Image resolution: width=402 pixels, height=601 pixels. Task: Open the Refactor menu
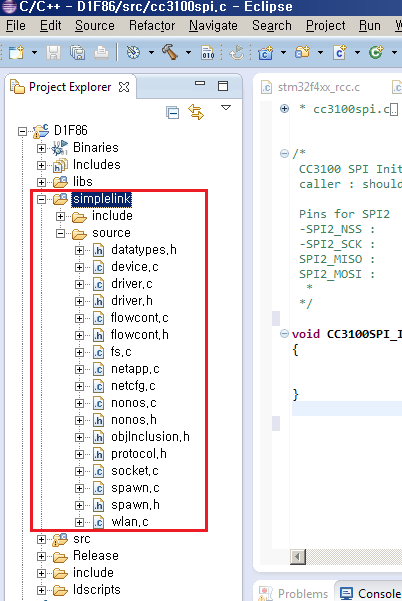(x=152, y=26)
